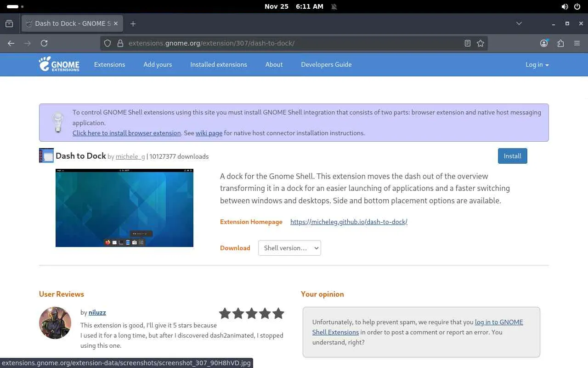Open the Shell version dropdown
Image resolution: width=588 pixels, height=368 pixels.
coord(289,248)
